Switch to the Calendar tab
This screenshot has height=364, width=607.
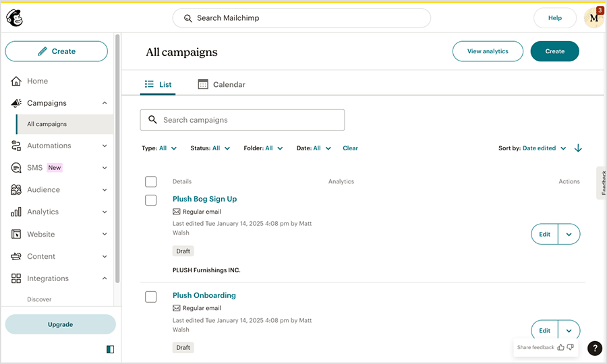point(221,84)
